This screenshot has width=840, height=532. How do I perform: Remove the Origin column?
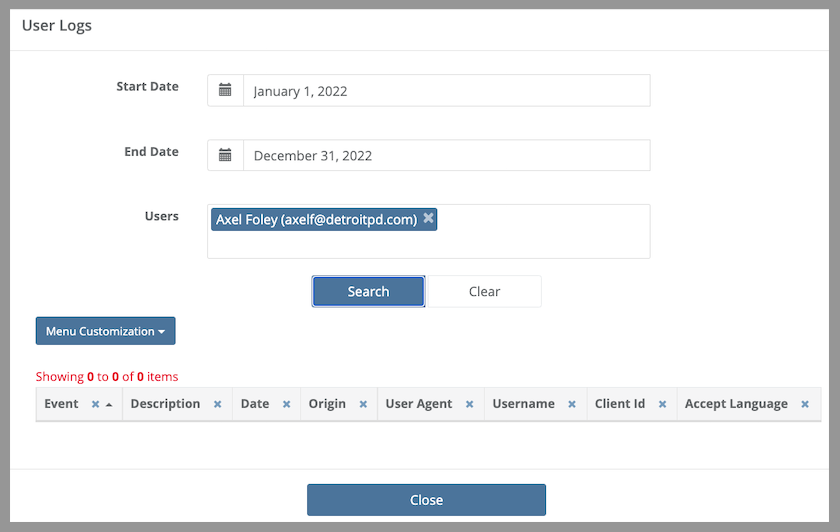click(x=363, y=404)
